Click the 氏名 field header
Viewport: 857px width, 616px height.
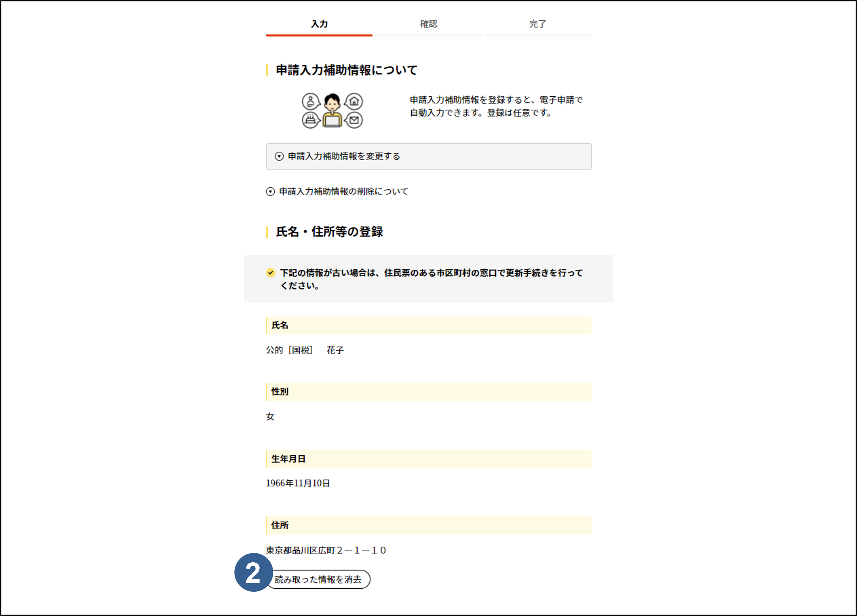pyautogui.click(x=429, y=325)
